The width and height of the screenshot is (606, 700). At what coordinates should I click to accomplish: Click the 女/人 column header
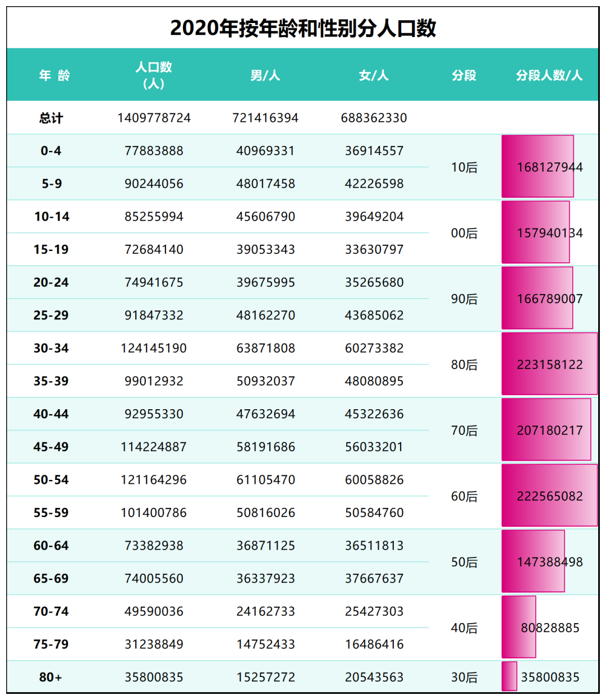click(374, 75)
